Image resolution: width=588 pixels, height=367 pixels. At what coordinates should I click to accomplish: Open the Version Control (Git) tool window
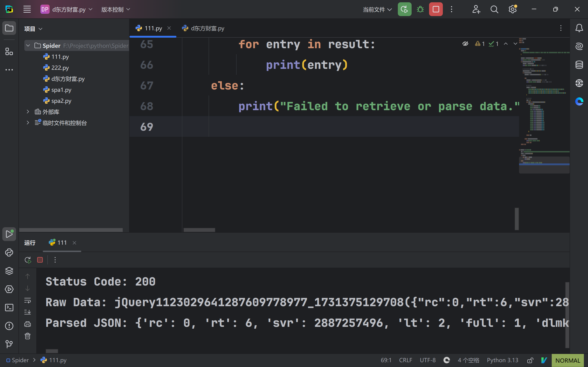coord(9,344)
